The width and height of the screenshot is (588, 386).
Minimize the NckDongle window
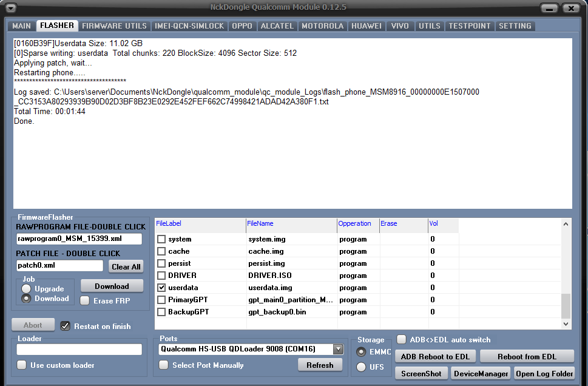549,8
